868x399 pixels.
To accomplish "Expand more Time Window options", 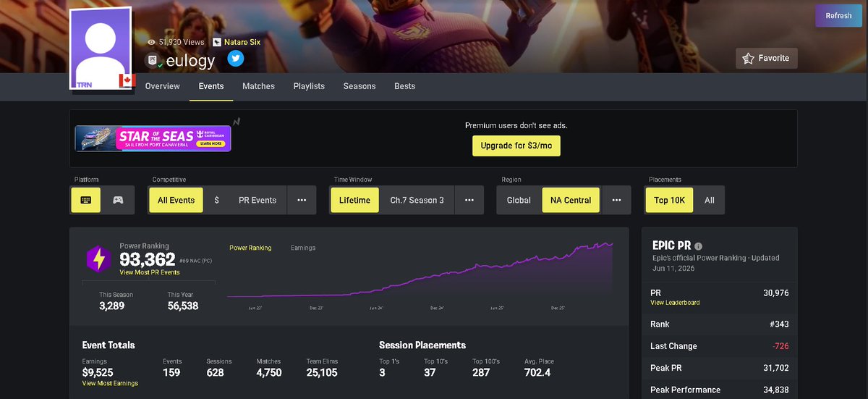I will [469, 200].
